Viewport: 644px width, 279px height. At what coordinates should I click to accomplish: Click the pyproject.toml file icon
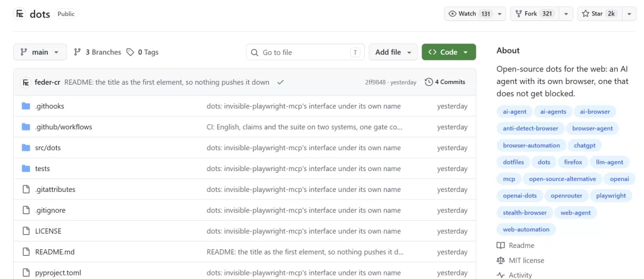pyautogui.click(x=26, y=272)
